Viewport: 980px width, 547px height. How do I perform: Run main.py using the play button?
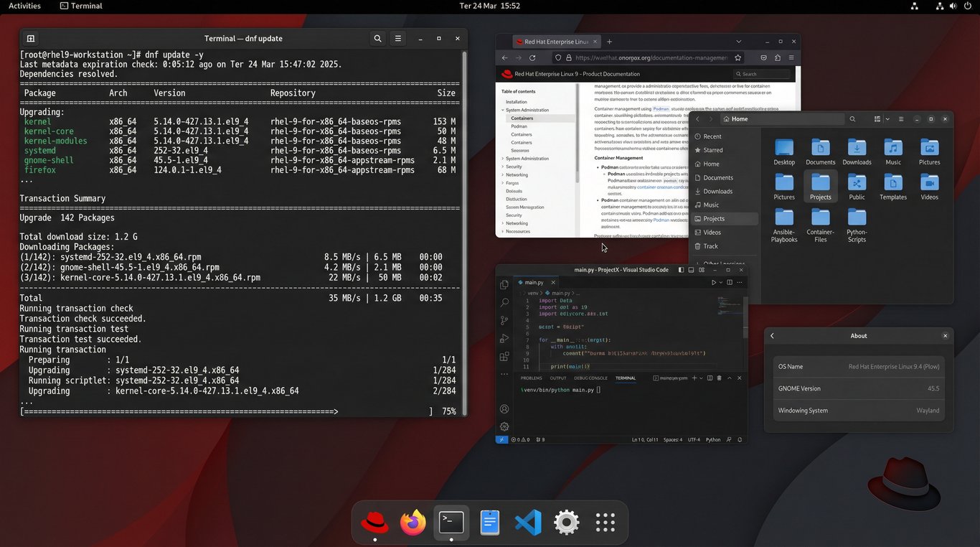tap(714, 282)
